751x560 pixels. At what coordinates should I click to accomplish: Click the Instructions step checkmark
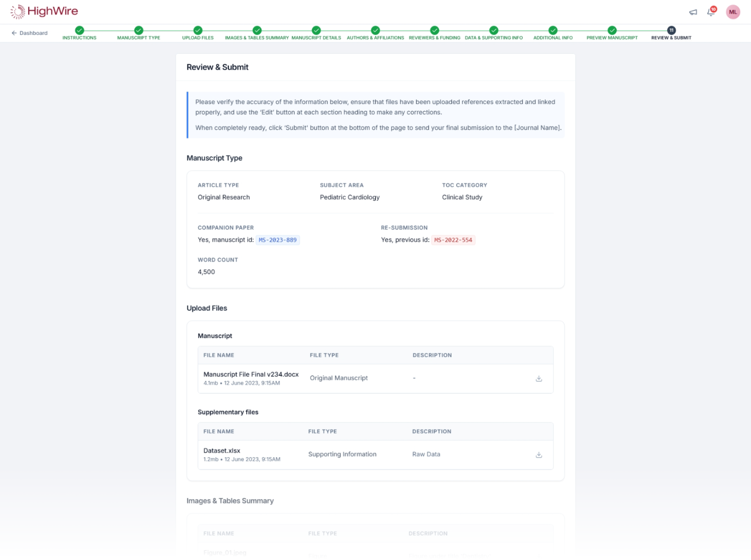point(79,30)
